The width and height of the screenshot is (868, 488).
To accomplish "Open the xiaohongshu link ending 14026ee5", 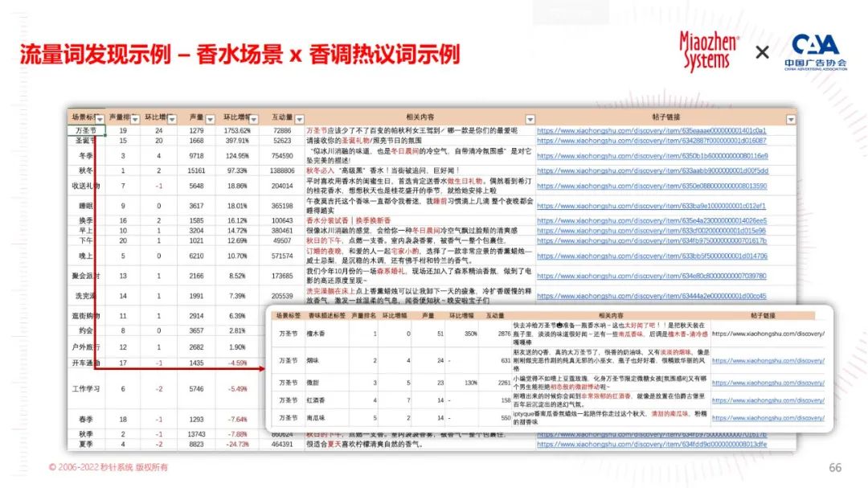I will tap(652, 220).
